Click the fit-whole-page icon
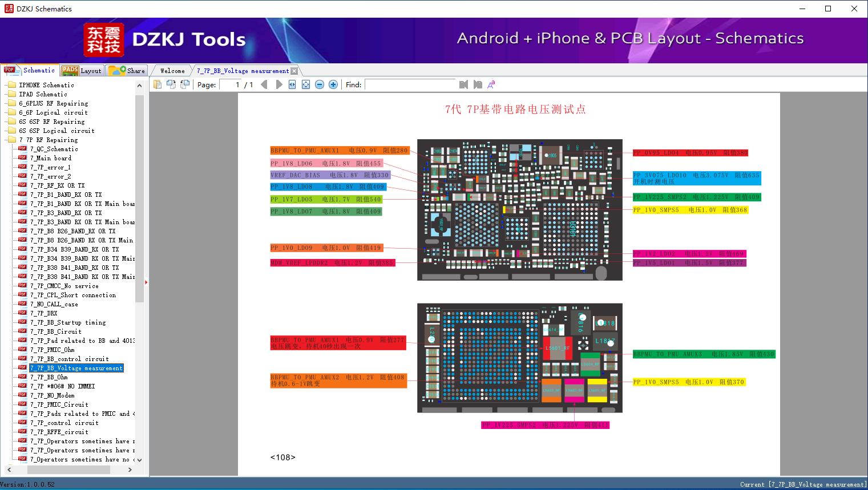This screenshot has width=868, height=490. point(306,84)
